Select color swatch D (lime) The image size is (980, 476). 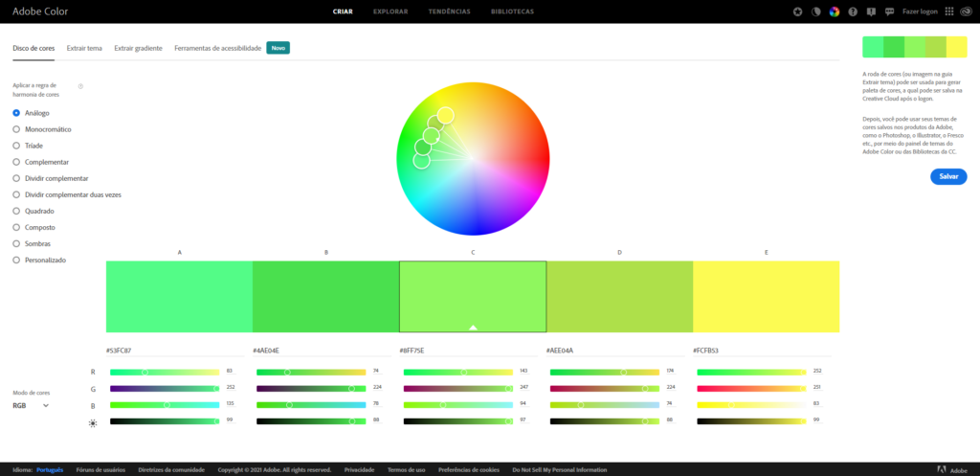620,297
